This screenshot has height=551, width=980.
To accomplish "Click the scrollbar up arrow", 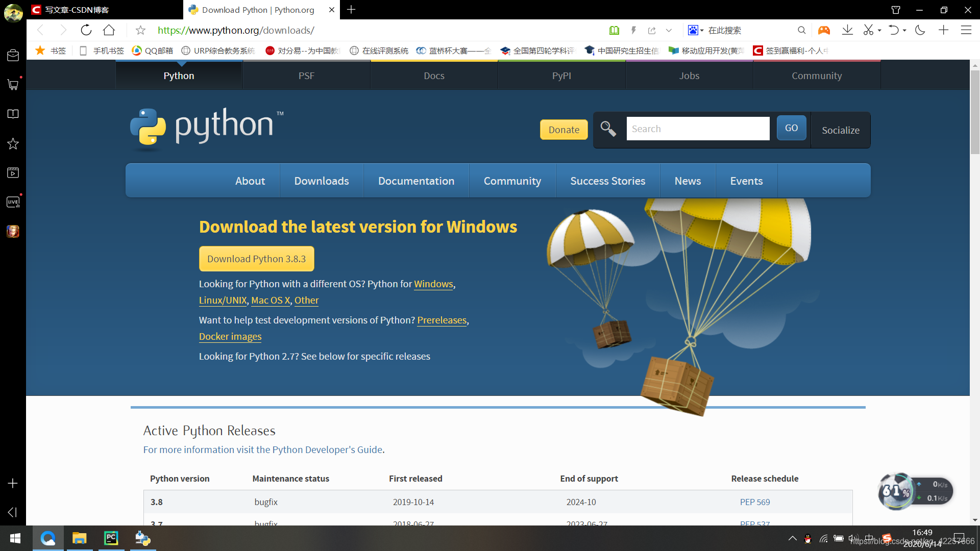I will click(x=975, y=65).
